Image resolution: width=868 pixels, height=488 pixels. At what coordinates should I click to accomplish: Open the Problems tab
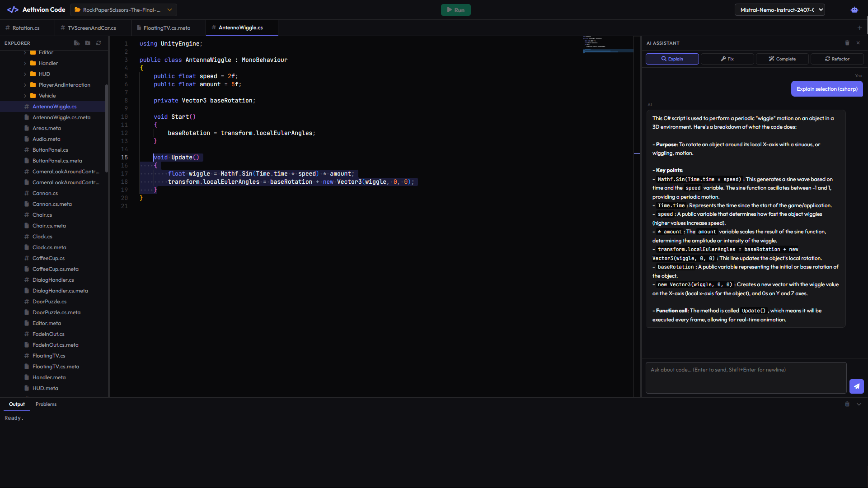46,404
